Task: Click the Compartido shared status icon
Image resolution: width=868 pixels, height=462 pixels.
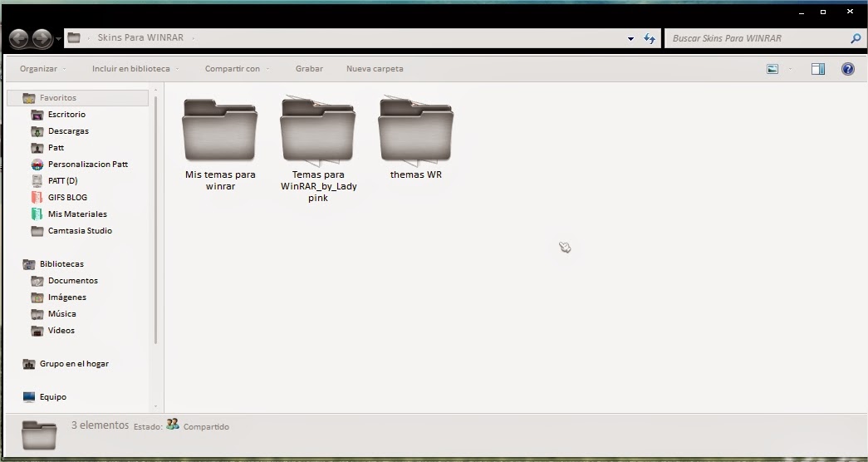Action: tap(173, 425)
